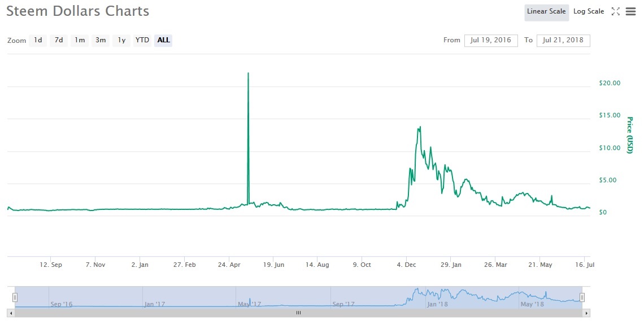Set zoom to 7d
The width and height of the screenshot is (644, 325).
point(59,40)
